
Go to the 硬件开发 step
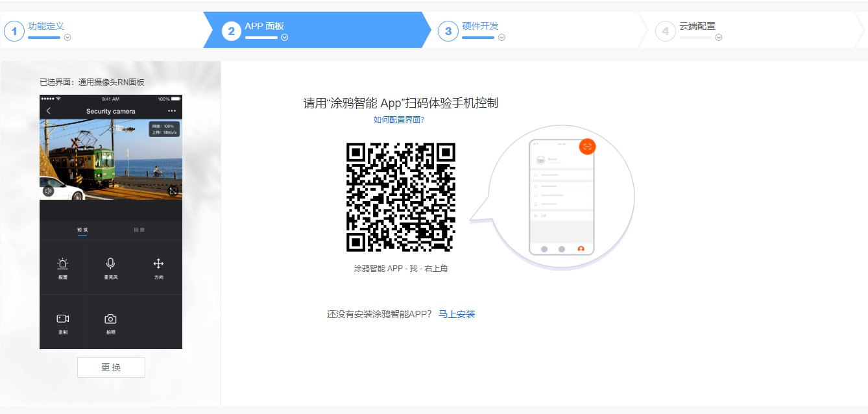tap(481, 26)
